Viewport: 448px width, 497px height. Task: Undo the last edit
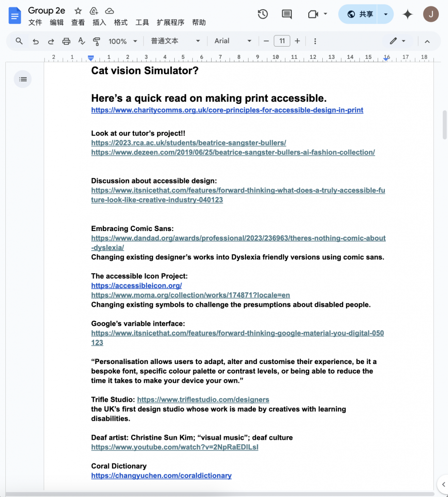[35, 41]
